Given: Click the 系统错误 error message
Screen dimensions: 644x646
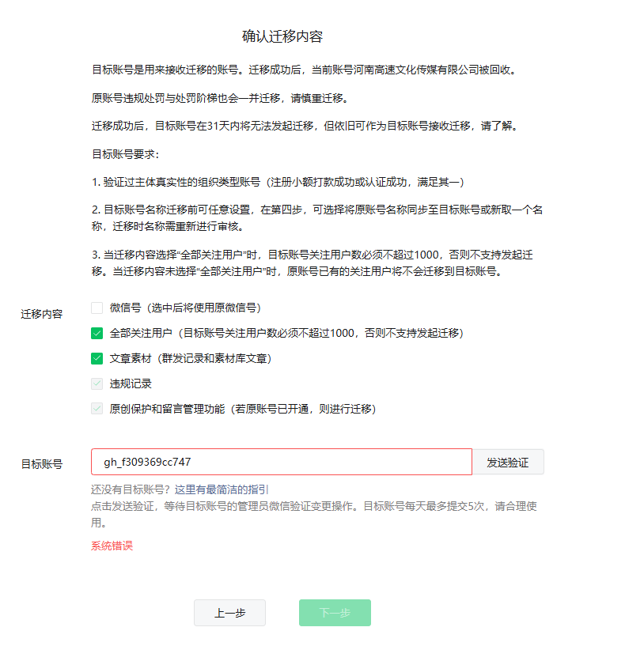Looking at the screenshot, I should click(112, 546).
